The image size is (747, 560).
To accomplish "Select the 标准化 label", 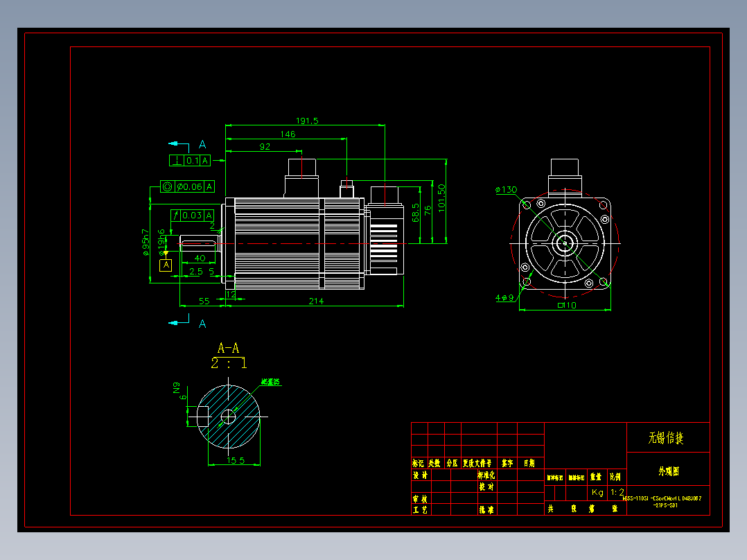I will point(486,475).
